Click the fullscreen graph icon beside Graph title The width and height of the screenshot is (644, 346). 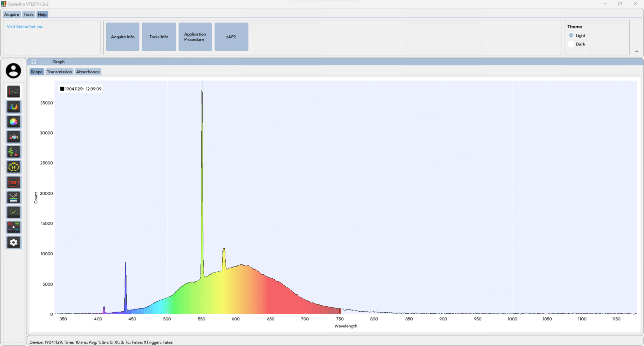(x=34, y=62)
